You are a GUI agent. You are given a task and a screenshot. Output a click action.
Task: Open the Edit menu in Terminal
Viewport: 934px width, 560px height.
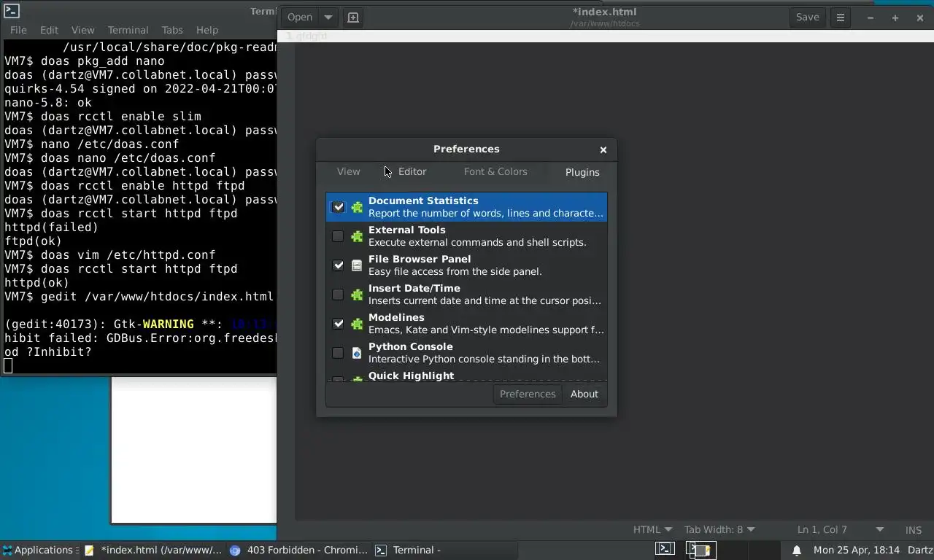(49, 30)
